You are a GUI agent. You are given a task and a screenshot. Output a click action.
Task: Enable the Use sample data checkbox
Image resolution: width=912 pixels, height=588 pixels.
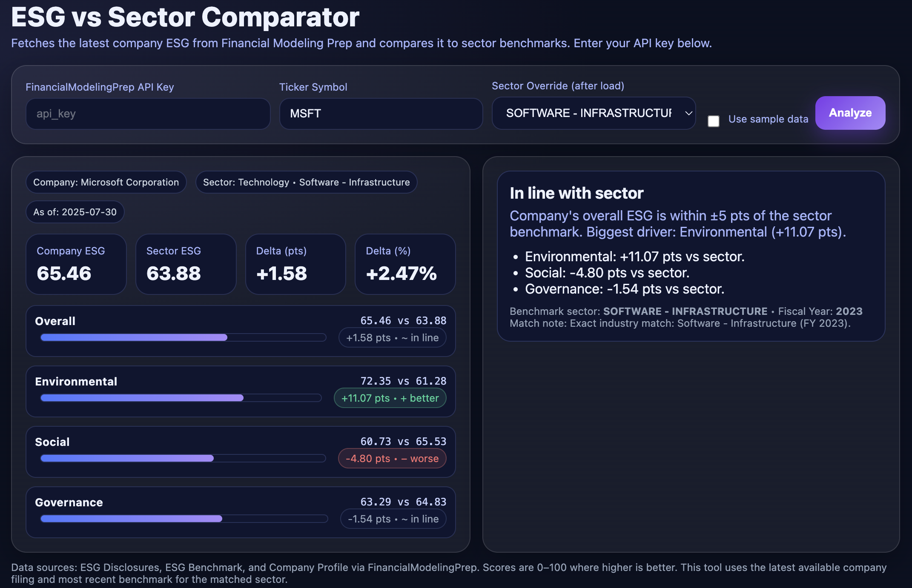(713, 121)
